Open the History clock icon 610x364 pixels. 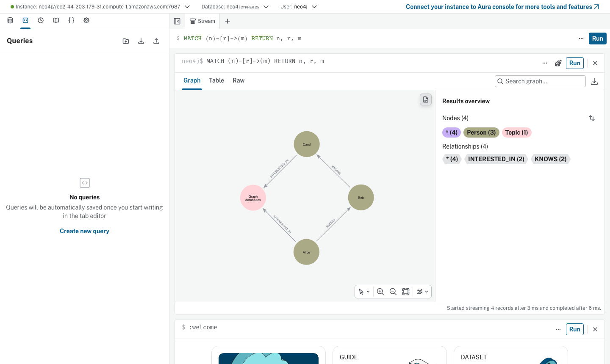point(41,20)
